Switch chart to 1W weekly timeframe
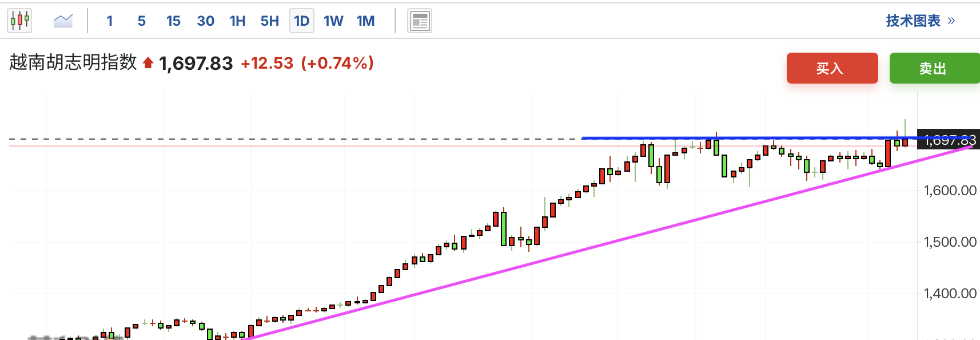Viewport: 980px width, 340px height. (333, 21)
